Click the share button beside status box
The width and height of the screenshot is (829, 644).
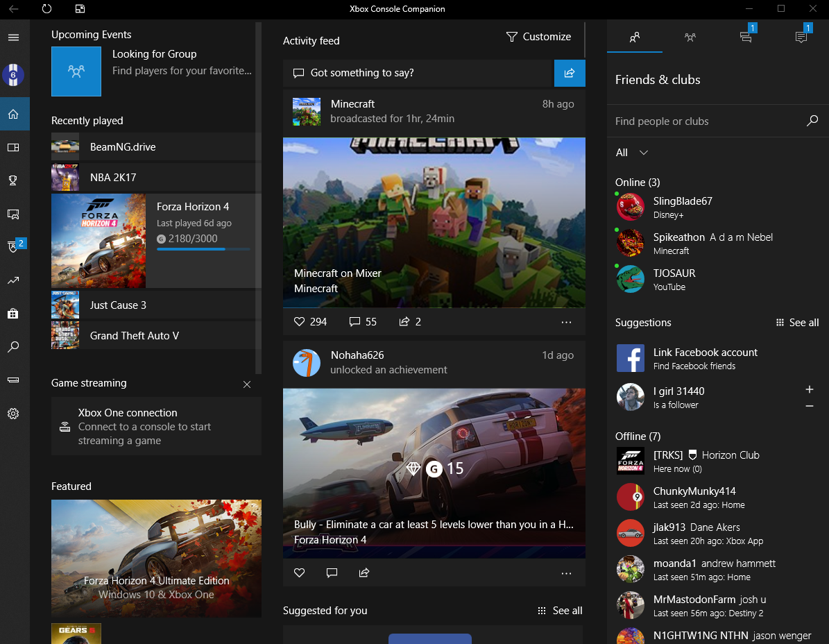(x=570, y=73)
